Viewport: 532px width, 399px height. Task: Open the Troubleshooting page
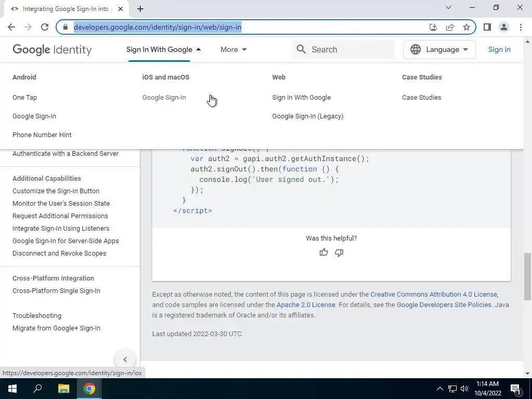pos(37,316)
